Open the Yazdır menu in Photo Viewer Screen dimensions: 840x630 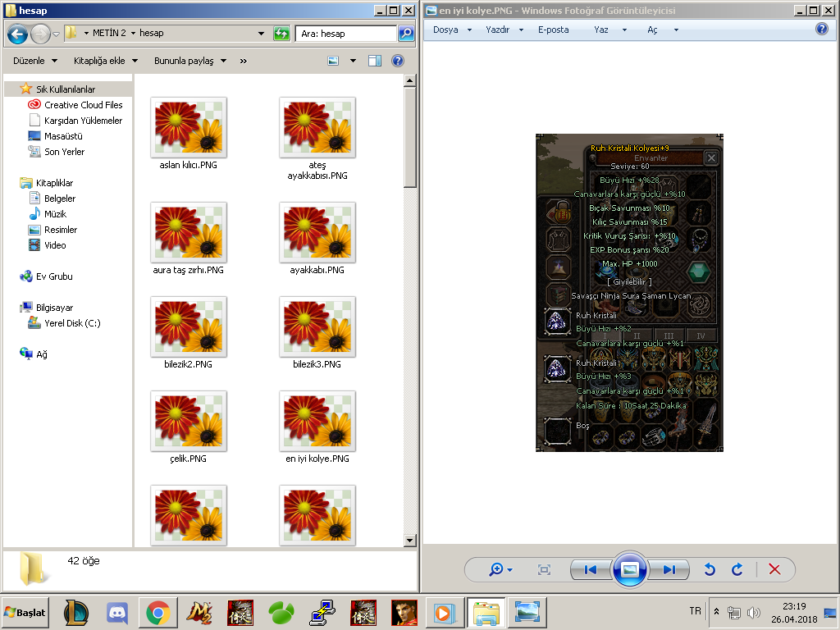click(504, 30)
